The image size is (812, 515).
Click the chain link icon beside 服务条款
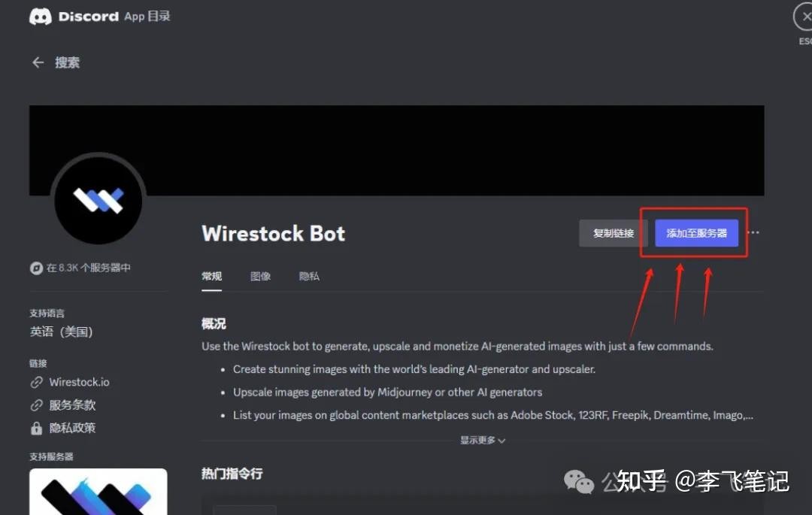click(36, 405)
